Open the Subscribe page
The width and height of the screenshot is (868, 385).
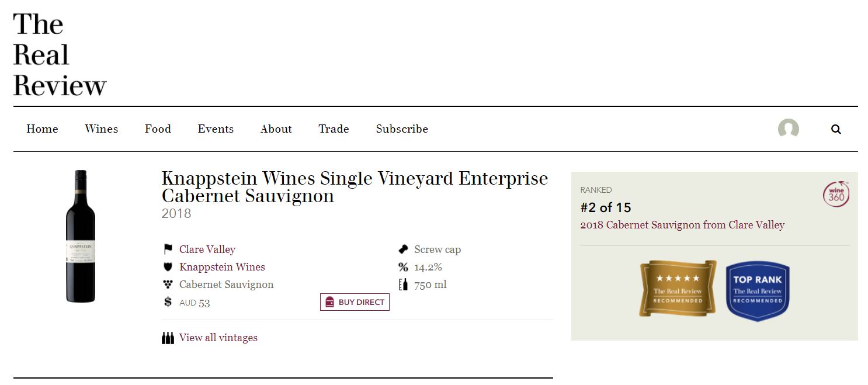[402, 129]
